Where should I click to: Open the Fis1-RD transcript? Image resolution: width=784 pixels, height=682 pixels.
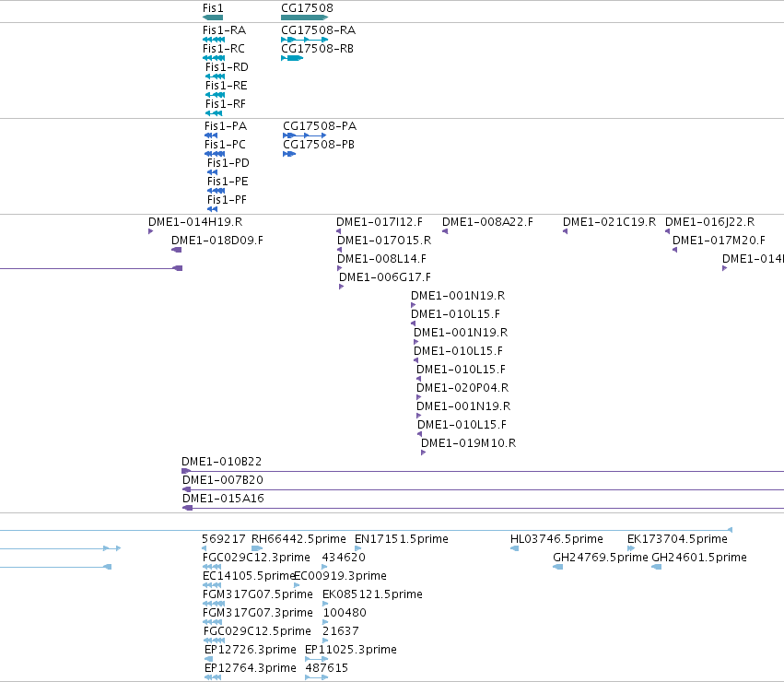coord(227,67)
